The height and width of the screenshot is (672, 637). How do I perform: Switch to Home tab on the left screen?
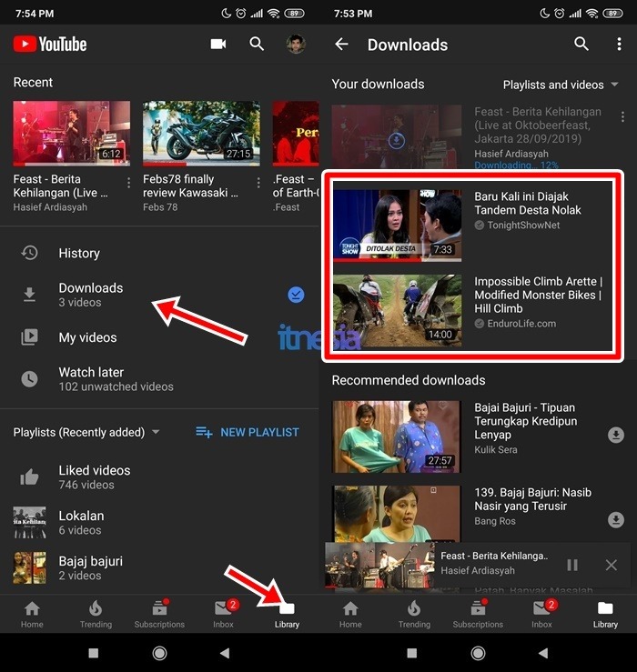(32, 614)
